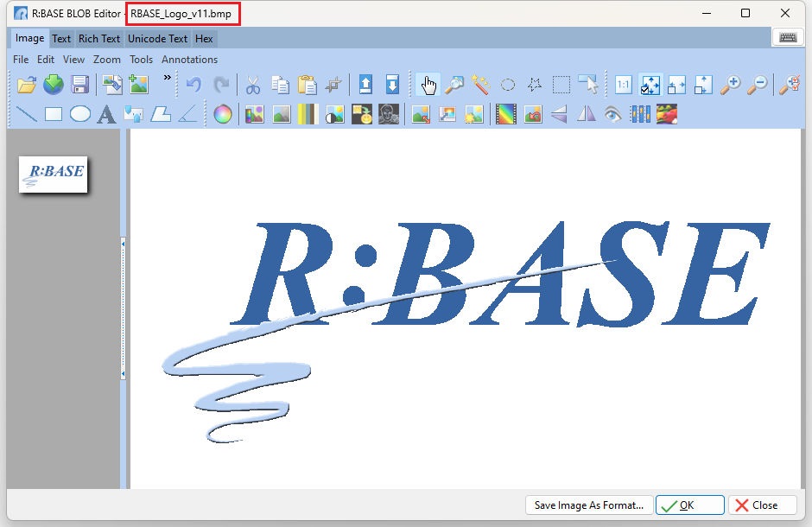Screen dimensions: 812x527
Task: Toggle the eye preview icon
Action: coord(613,114)
